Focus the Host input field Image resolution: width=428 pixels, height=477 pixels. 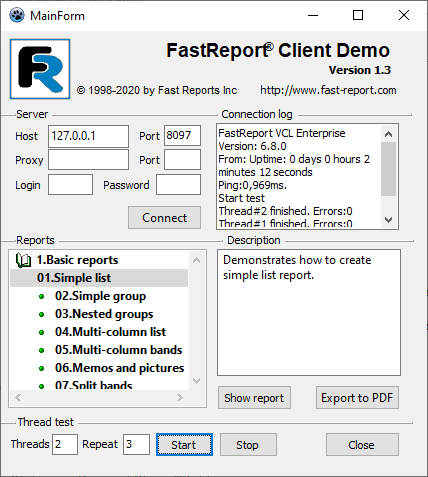click(88, 136)
